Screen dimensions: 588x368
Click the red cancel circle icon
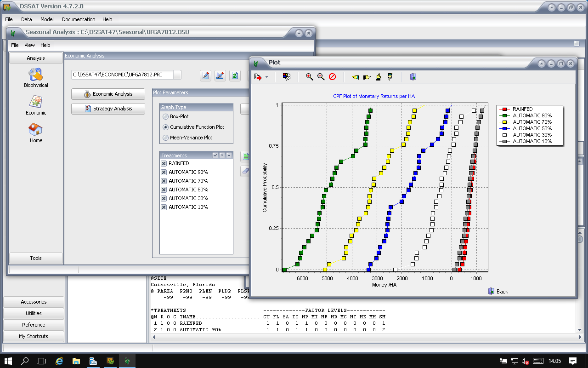(x=332, y=77)
